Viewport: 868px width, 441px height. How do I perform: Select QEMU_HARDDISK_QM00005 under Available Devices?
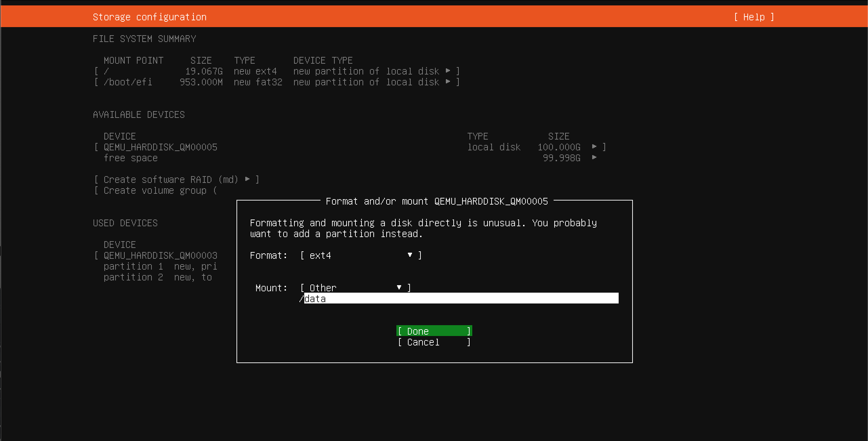[160, 147]
